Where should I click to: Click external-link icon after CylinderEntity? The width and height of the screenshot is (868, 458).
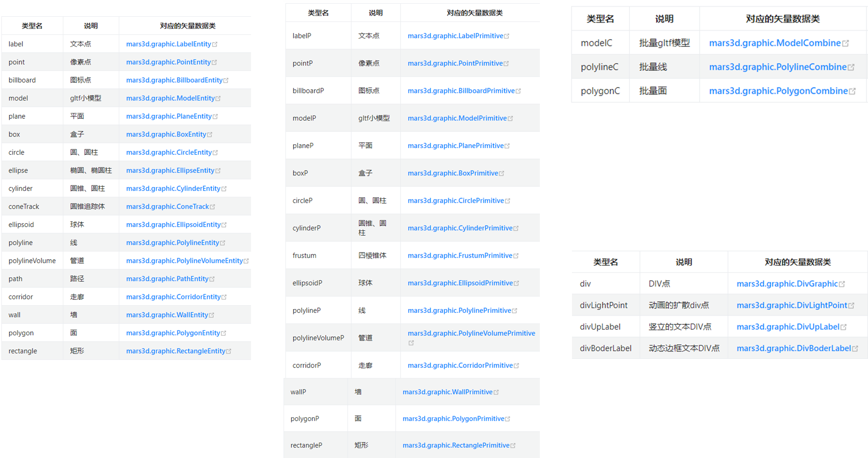[x=224, y=189]
